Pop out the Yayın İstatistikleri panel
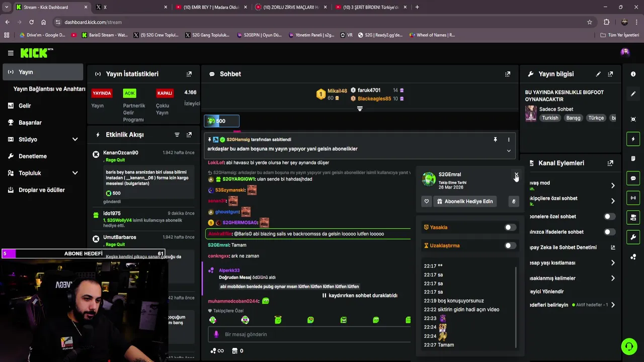 189,74
